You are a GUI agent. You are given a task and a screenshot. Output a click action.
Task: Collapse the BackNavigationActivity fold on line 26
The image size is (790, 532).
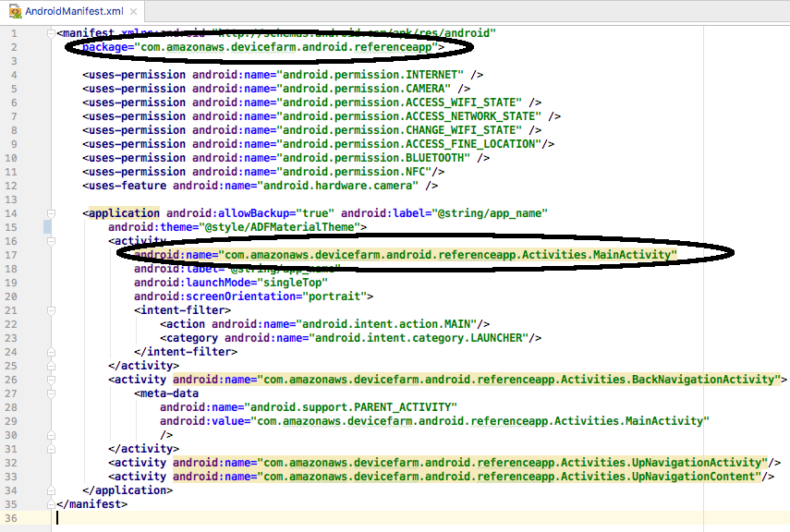pos(51,380)
